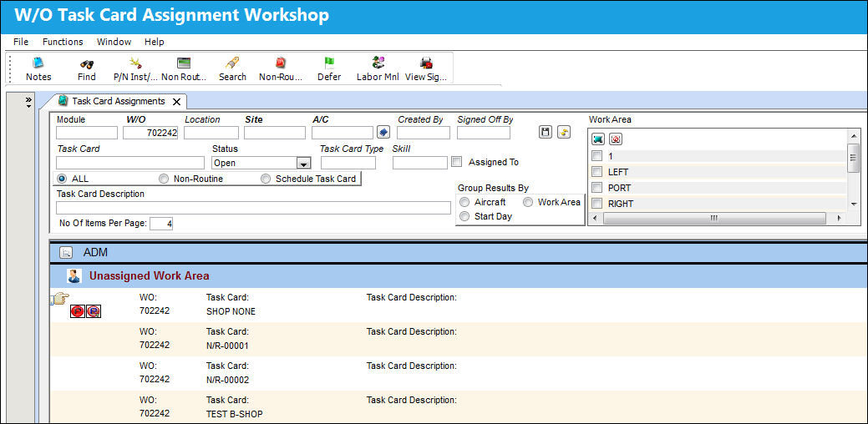This screenshot has height=424, width=868.
Task: Click the save disk icon
Action: [x=546, y=132]
